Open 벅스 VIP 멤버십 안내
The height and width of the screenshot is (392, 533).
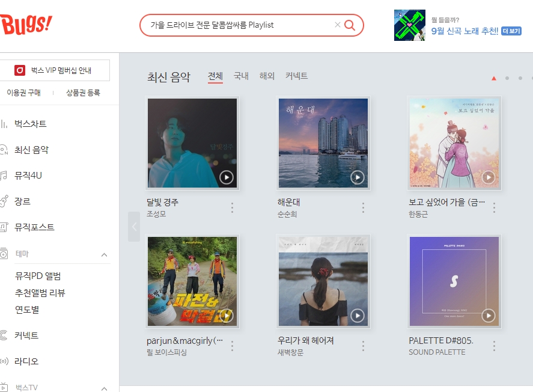click(55, 70)
